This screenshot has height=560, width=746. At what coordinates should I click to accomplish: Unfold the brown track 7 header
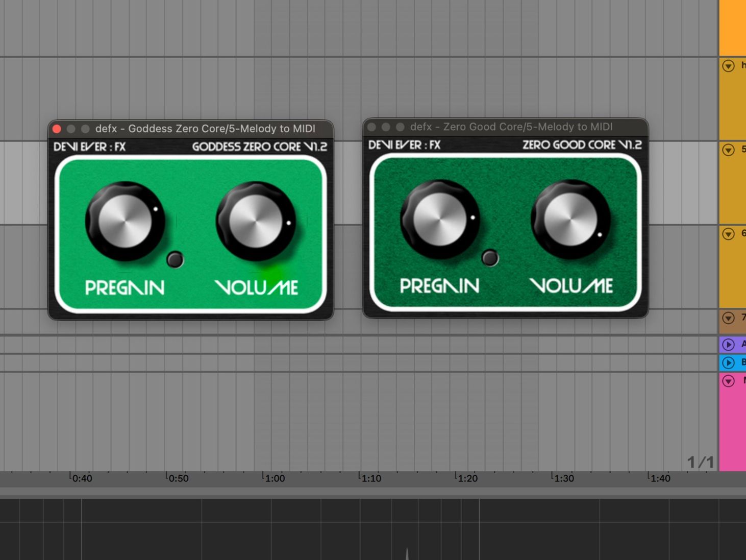coord(729,318)
